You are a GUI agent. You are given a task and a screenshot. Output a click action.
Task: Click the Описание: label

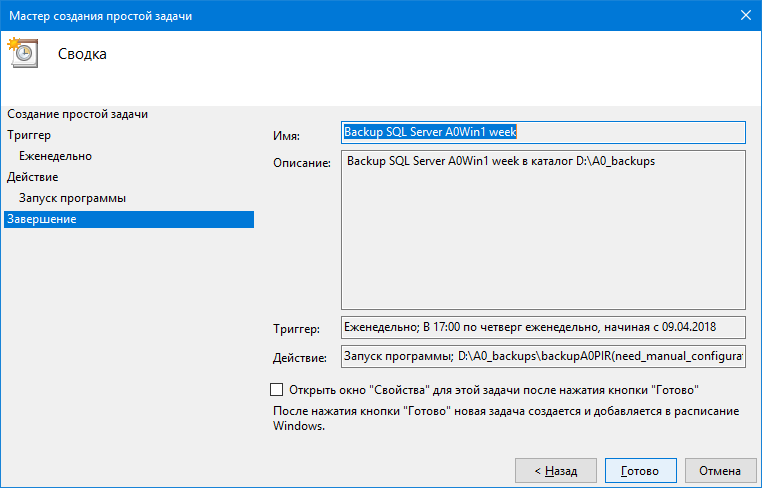pos(302,163)
